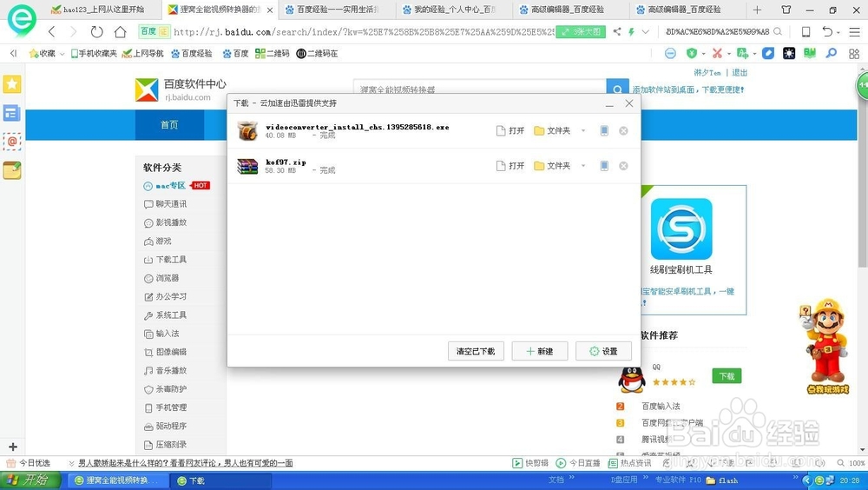Viewport: 868px width, 490px height.
Task: Remove videoconverter download entry
Action: [x=623, y=131]
